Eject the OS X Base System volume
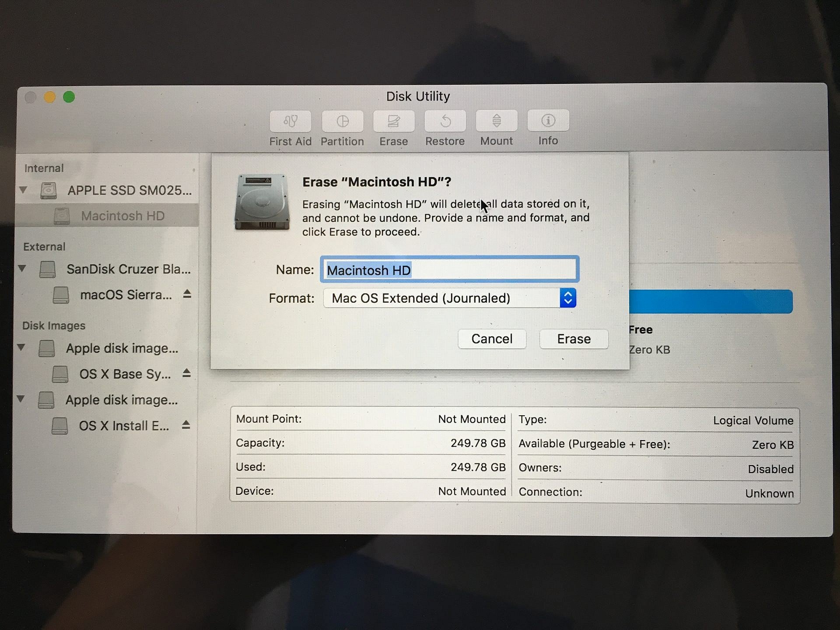840x630 pixels. tap(187, 373)
